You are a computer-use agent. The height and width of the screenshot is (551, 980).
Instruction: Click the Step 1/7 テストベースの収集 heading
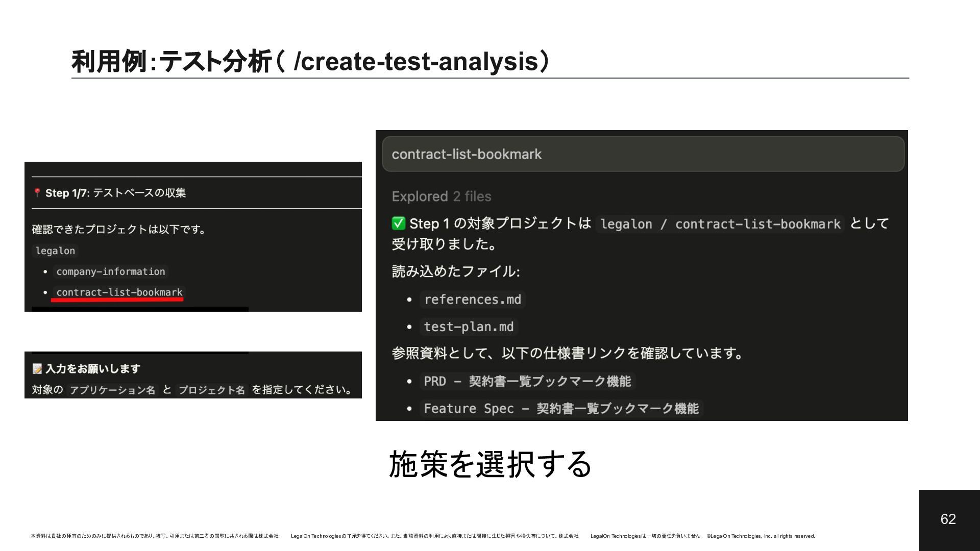tap(115, 193)
